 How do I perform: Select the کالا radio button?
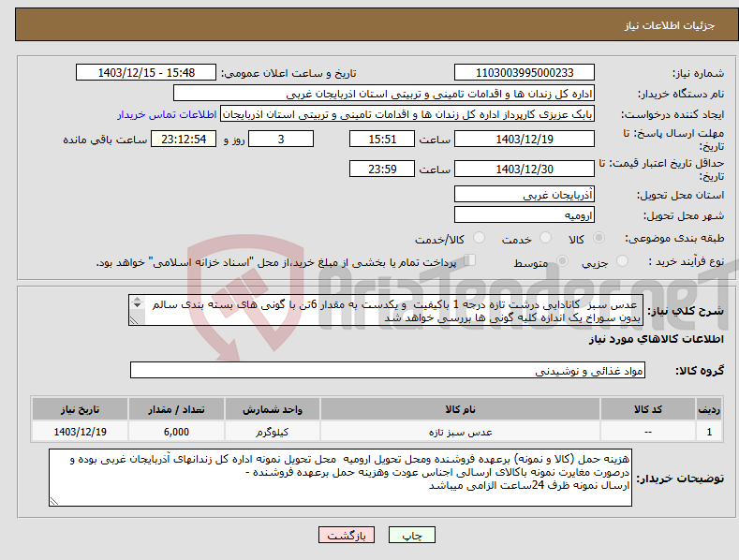click(x=599, y=238)
